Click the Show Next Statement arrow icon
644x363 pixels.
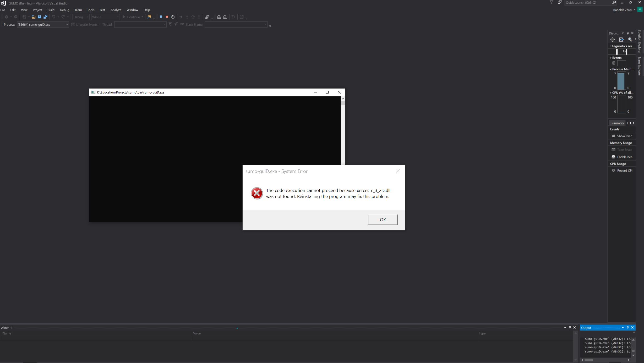[x=181, y=17]
